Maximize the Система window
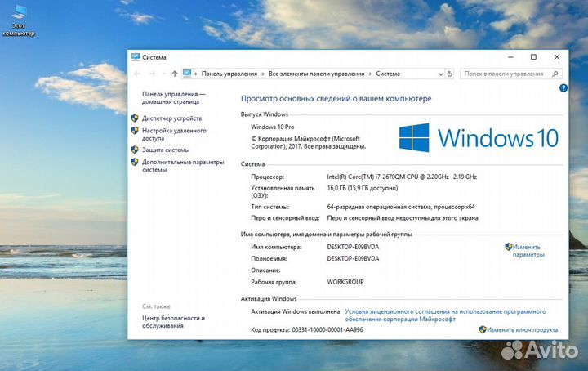 tap(533, 57)
